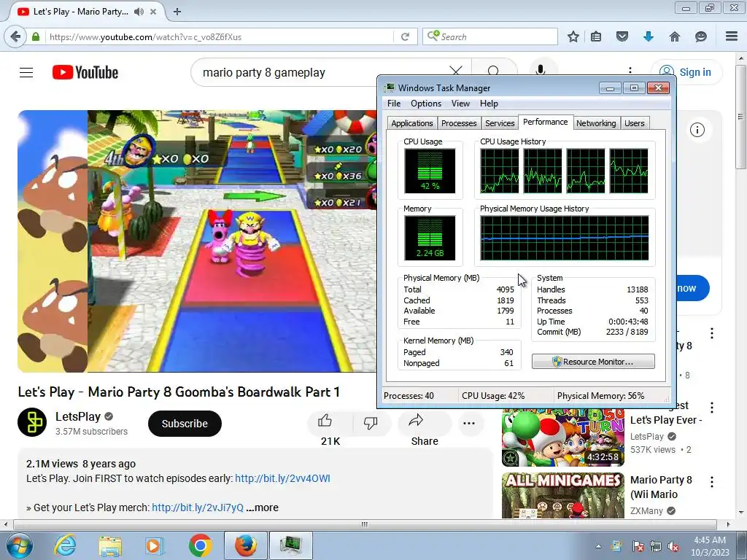Open options for the Let's Play Ever suggestion
Viewport: 747px width, 560px height.
pyautogui.click(x=712, y=407)
